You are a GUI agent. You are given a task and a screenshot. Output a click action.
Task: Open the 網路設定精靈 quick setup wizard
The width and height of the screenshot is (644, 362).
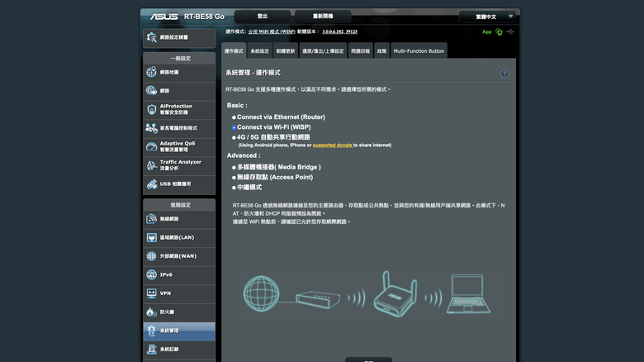[179, 37]
